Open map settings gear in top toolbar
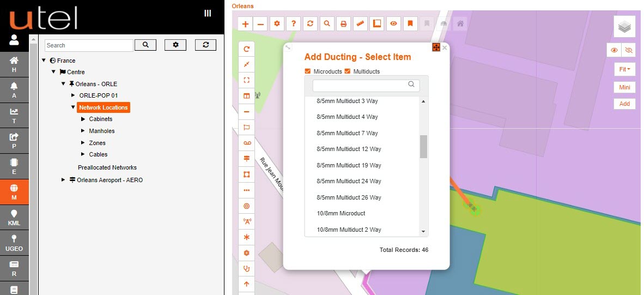Viewport: 644px width, 295px height. click(277, 24)
